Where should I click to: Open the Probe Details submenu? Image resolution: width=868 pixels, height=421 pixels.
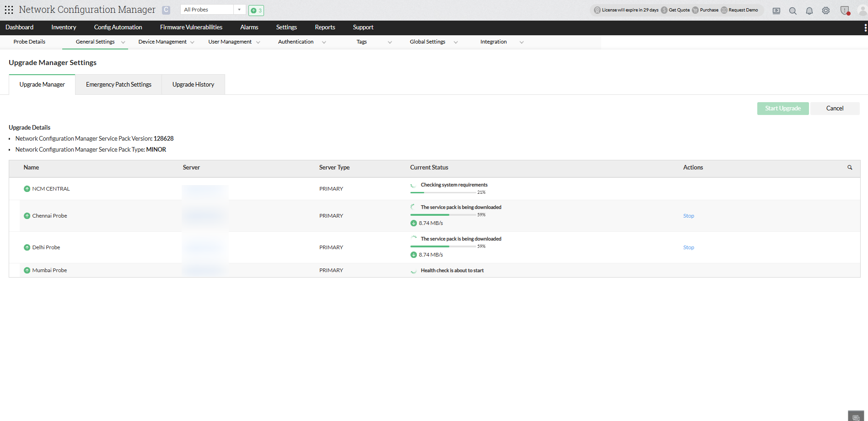pos(29,42)
